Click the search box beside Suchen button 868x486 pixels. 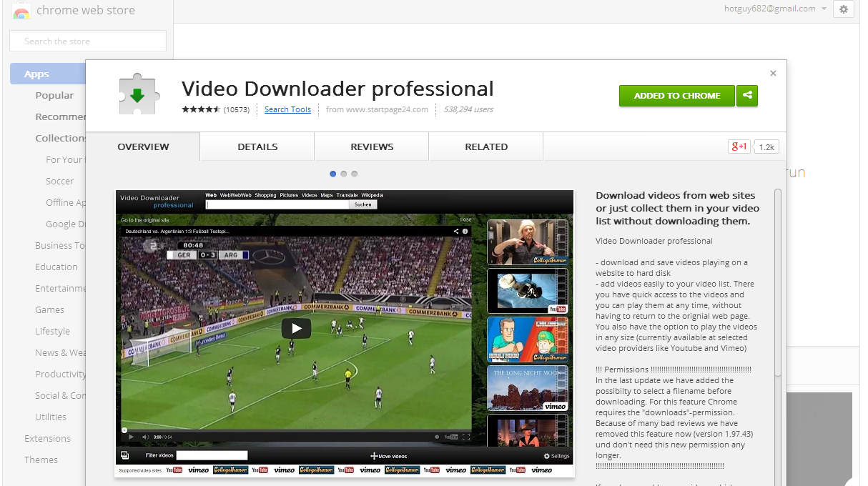[277, 204]
